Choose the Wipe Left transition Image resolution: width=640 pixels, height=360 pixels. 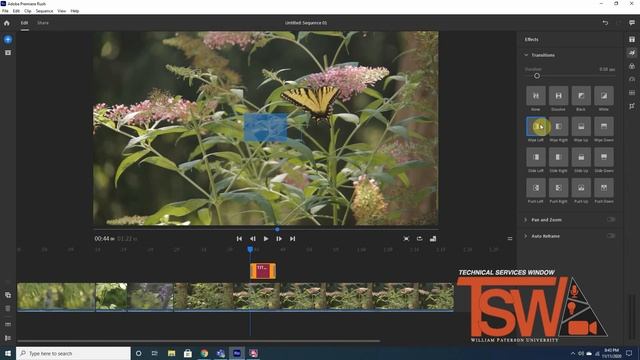(x=536, y=127)
